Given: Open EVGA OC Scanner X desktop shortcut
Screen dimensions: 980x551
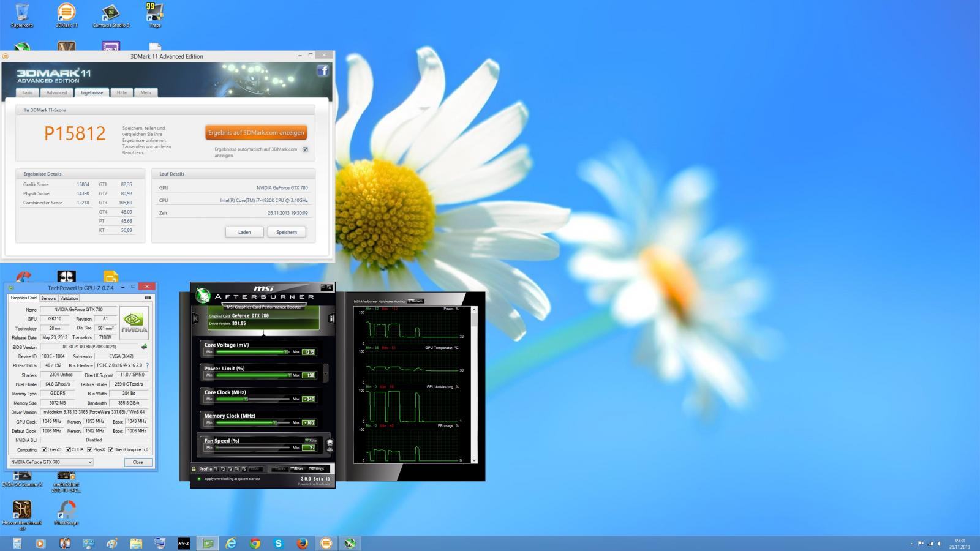Looking at the screenshot, I should tap(22, 479).
